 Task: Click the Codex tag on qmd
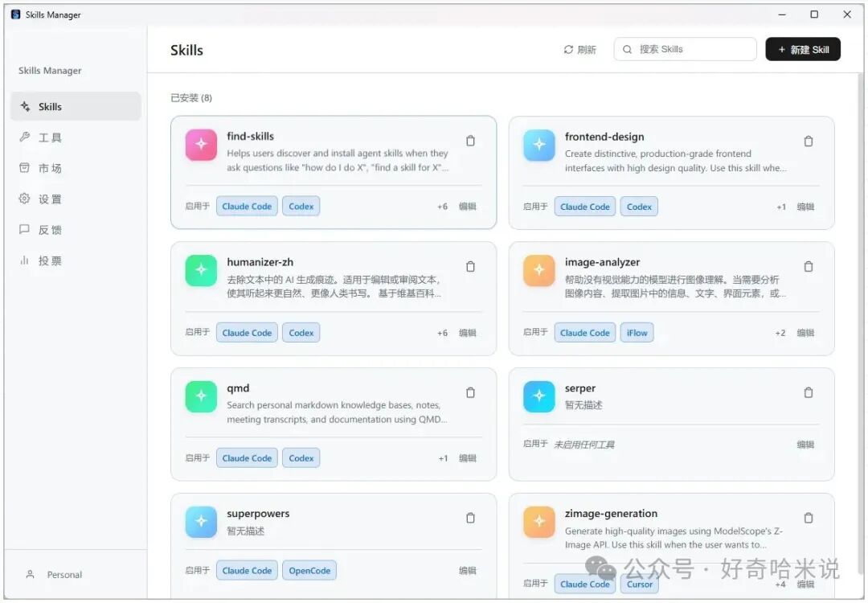301,458
